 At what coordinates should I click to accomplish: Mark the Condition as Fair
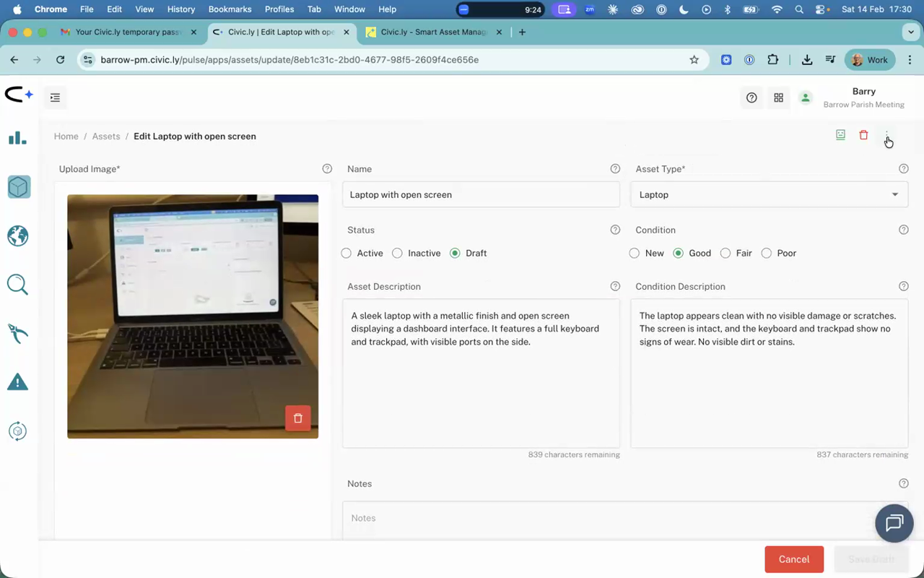725,253
